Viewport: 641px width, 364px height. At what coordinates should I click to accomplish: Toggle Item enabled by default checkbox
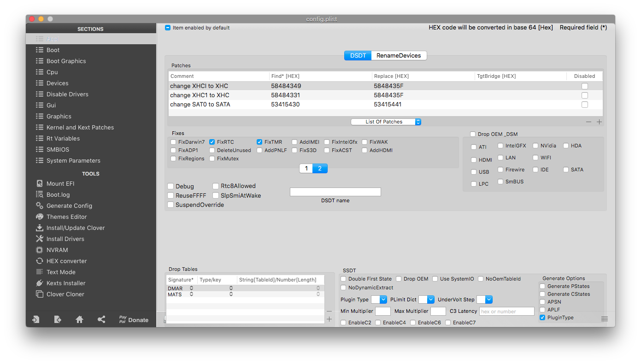168,28
